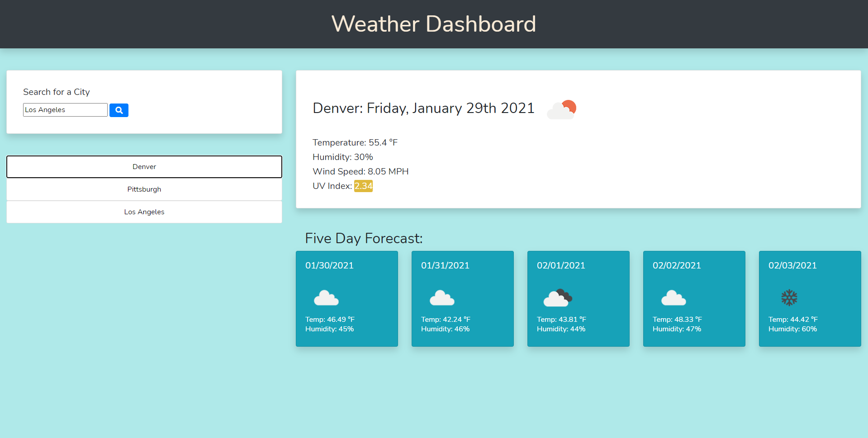
Task: Click the Los Angeles text in the search box
Action: [x=65, y=109]
